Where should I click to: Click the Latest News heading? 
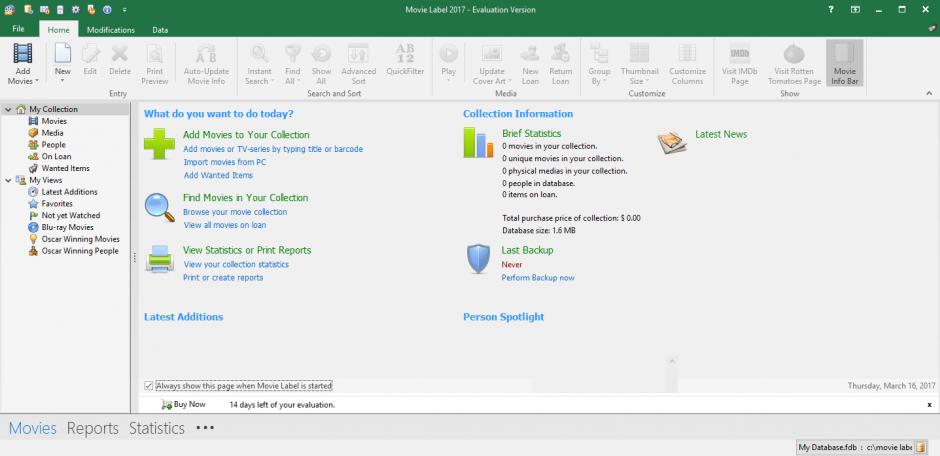721,134
